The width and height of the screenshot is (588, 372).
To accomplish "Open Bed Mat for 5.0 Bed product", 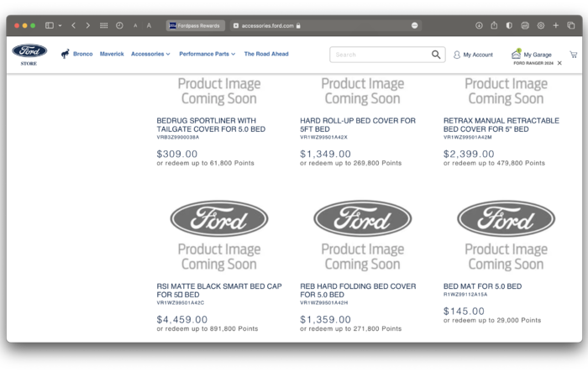I will click(482, 286).
